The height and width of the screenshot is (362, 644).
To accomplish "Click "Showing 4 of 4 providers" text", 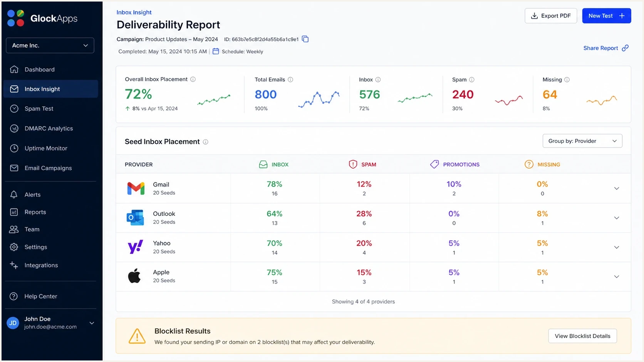I will tap(363, 302).
